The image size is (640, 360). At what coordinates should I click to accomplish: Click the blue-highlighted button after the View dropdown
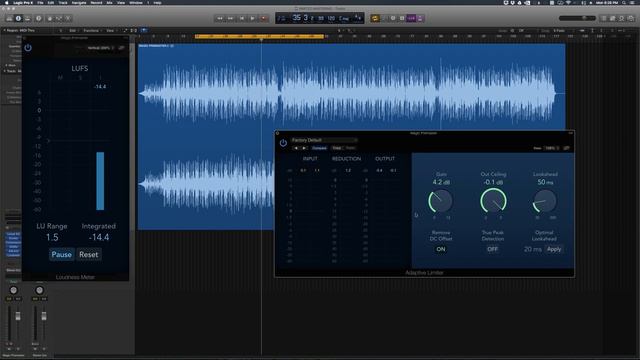pyautogui.click(x=144, y=30)
